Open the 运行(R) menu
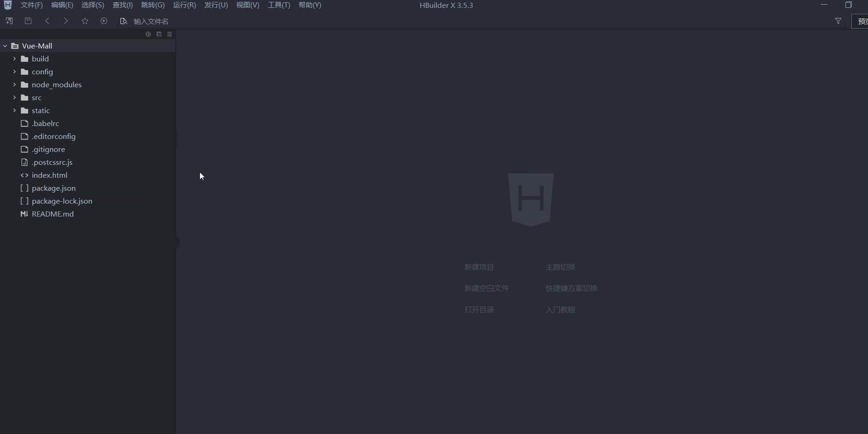 click(x=184, y=5)
